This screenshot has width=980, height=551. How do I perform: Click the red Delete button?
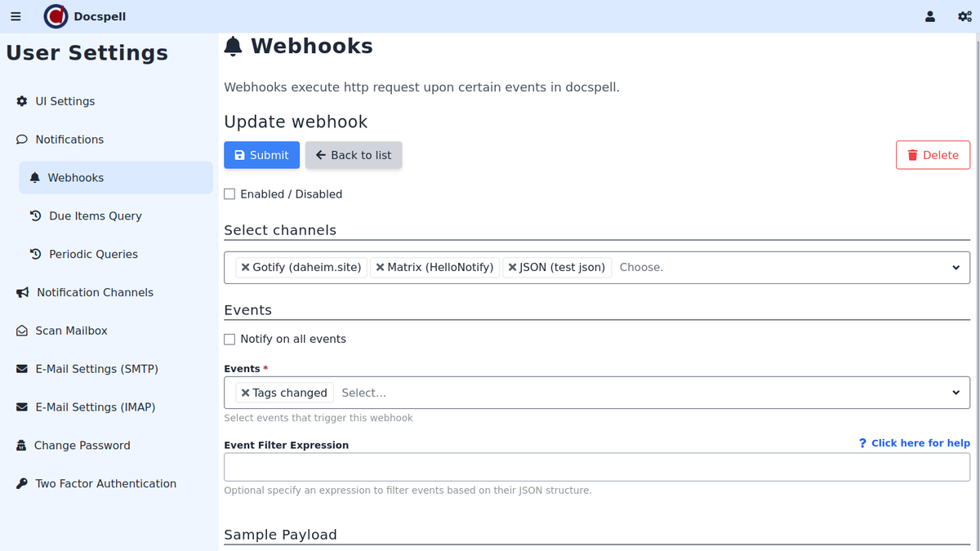click(933, 155)
